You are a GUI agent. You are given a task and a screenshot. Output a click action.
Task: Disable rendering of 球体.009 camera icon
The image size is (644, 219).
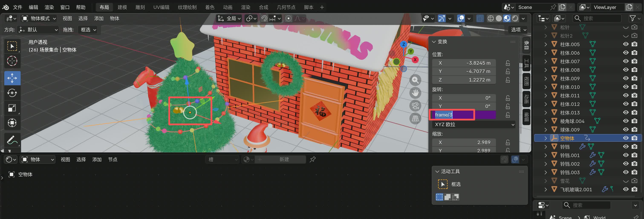(x=634, y=130)
